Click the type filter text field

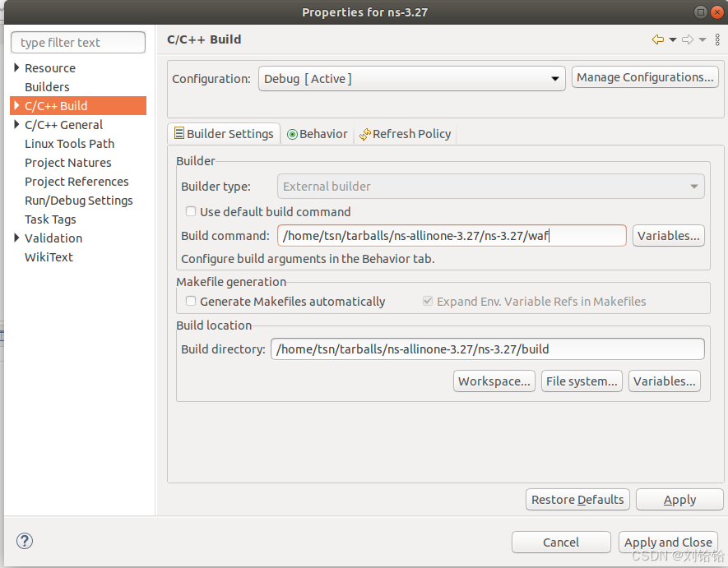[x=77, y=42]
